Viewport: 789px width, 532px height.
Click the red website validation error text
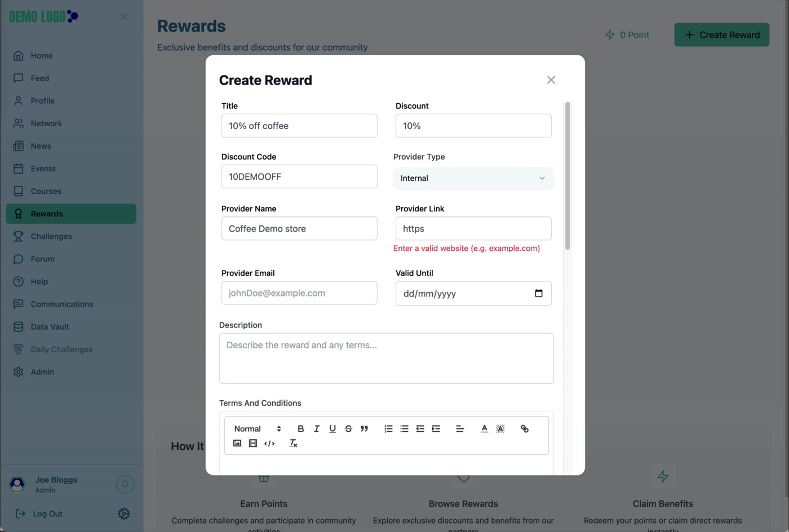[467, 249]
